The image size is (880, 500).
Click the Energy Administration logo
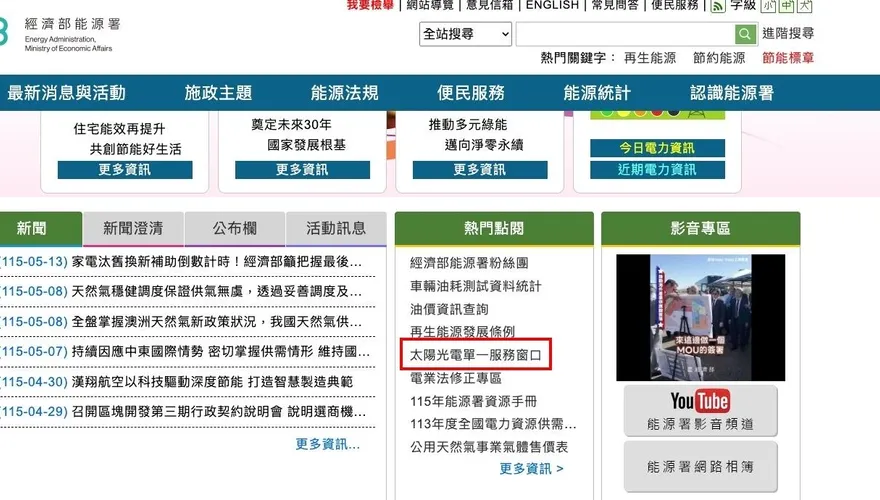point(61,34)
